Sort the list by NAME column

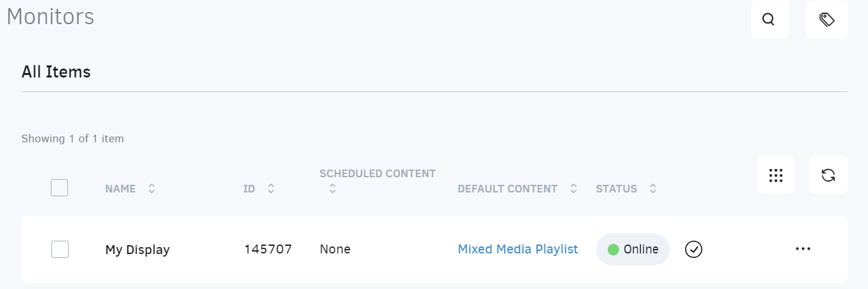[x=151, y=189]
